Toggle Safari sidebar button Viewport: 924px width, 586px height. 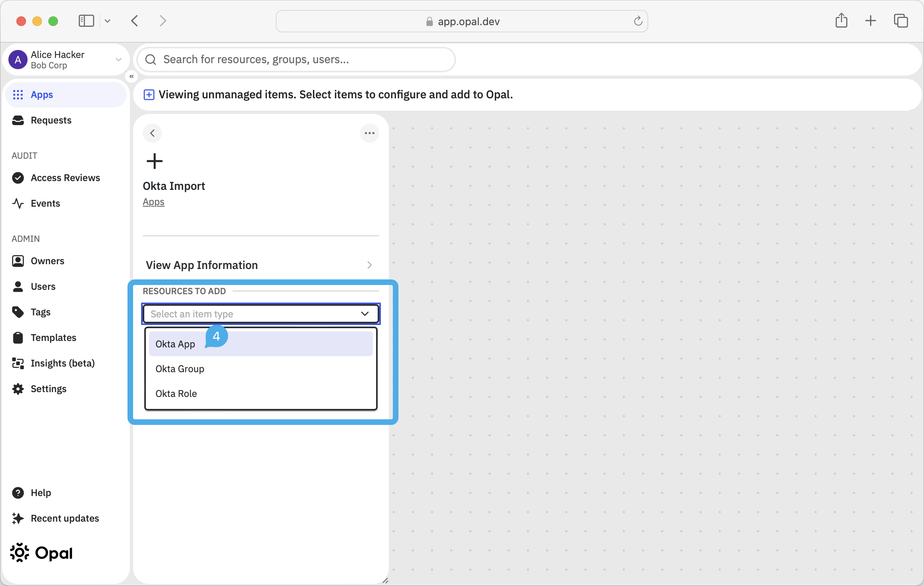pyautogui.click(x=86, y=21)
